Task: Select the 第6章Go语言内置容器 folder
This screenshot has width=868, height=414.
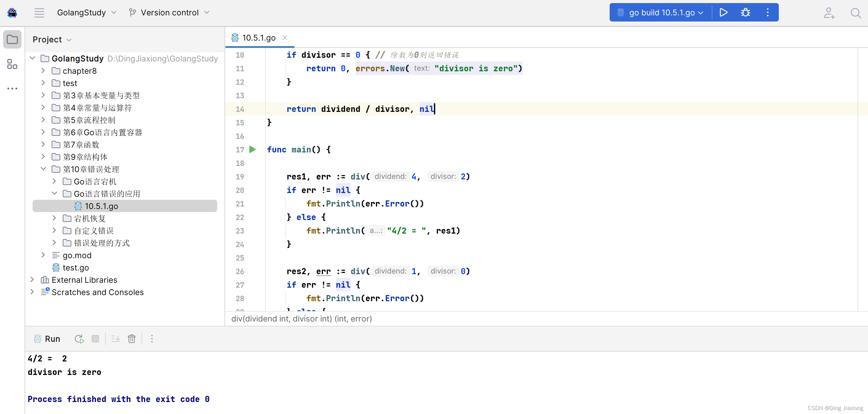Action: 102,132
